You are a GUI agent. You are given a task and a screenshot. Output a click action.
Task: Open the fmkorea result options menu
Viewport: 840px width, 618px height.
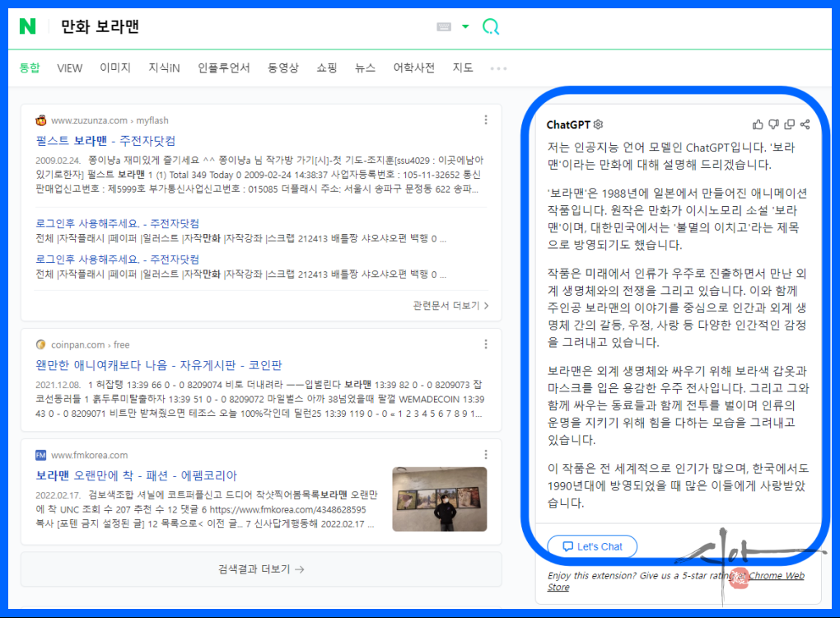(485, 455)
